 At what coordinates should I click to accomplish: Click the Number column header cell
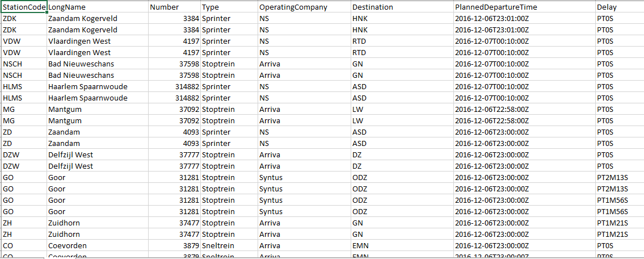coord(174,7)
